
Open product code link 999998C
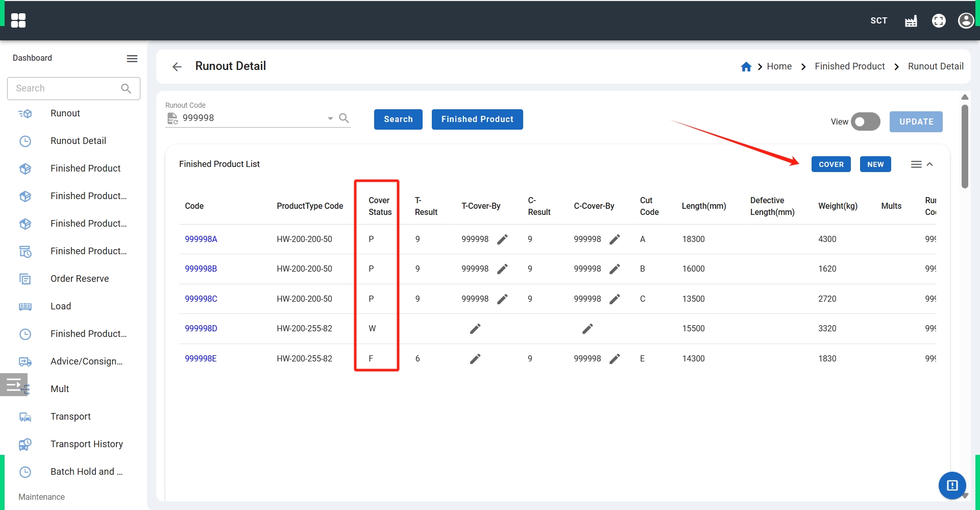201,299
